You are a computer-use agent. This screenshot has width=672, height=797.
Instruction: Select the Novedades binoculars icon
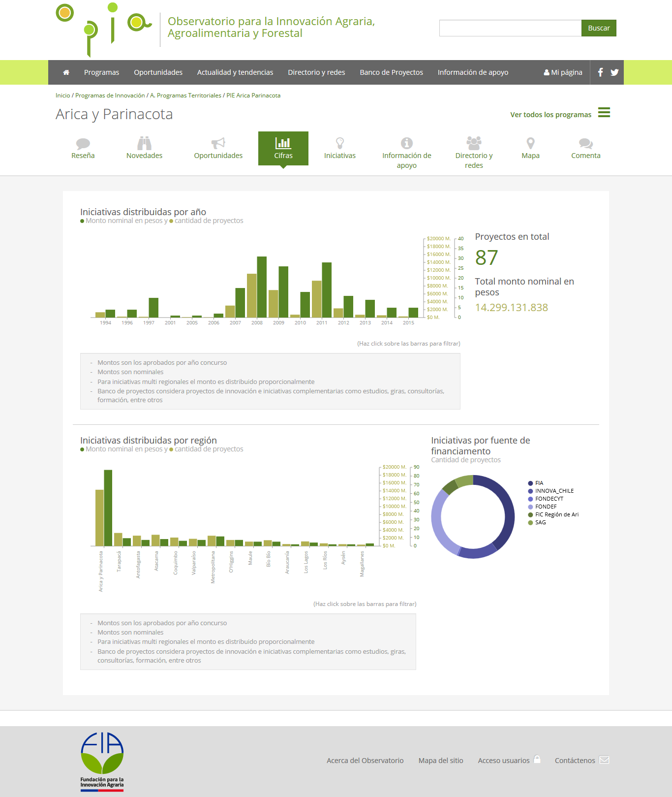pos(144,143)
